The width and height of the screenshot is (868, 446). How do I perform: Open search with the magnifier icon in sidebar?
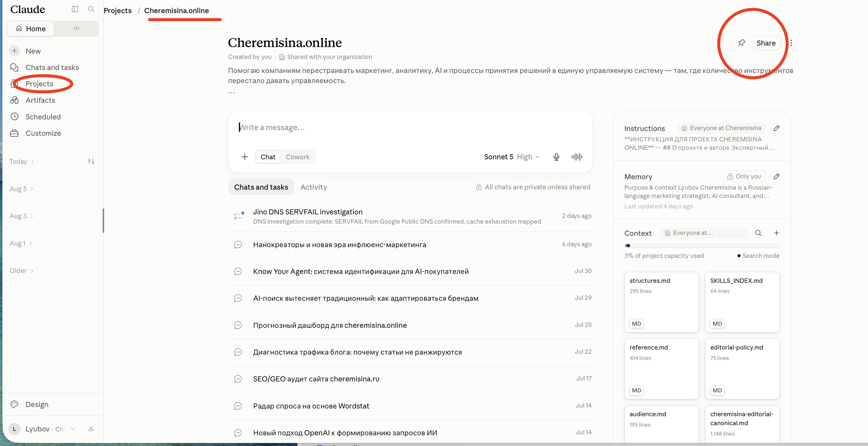click(91, 9)
